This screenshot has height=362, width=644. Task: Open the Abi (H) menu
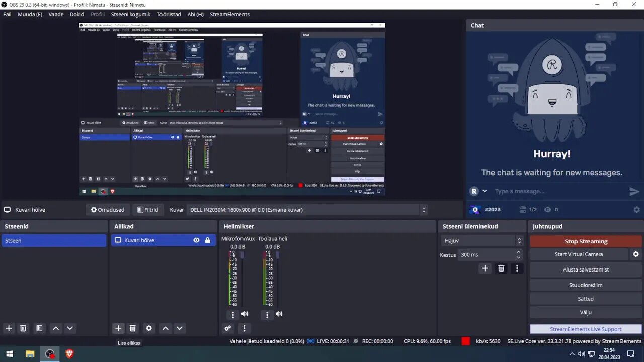[195, 14]
